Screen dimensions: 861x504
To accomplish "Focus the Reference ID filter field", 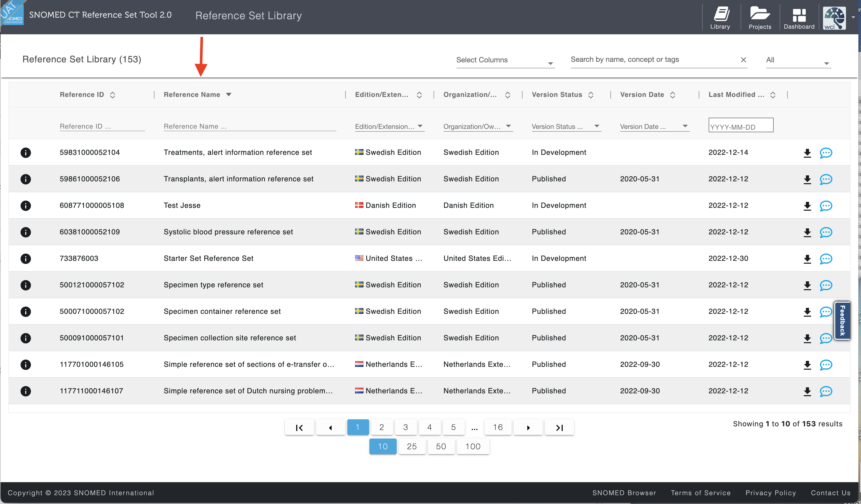I will pyautogui.click(x=102, y=126).
